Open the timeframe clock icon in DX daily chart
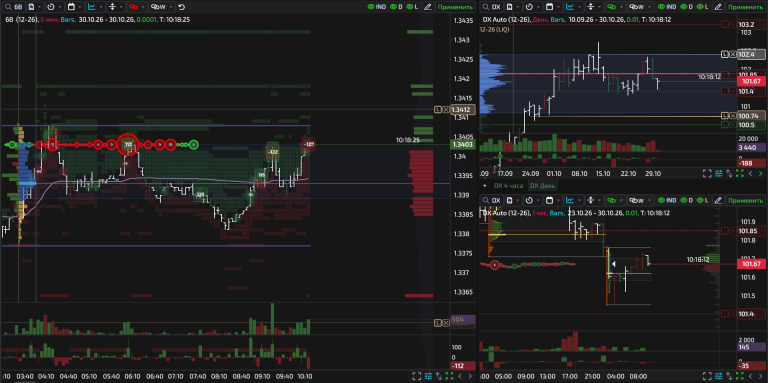Screen dimensions: 768x383 529,7
